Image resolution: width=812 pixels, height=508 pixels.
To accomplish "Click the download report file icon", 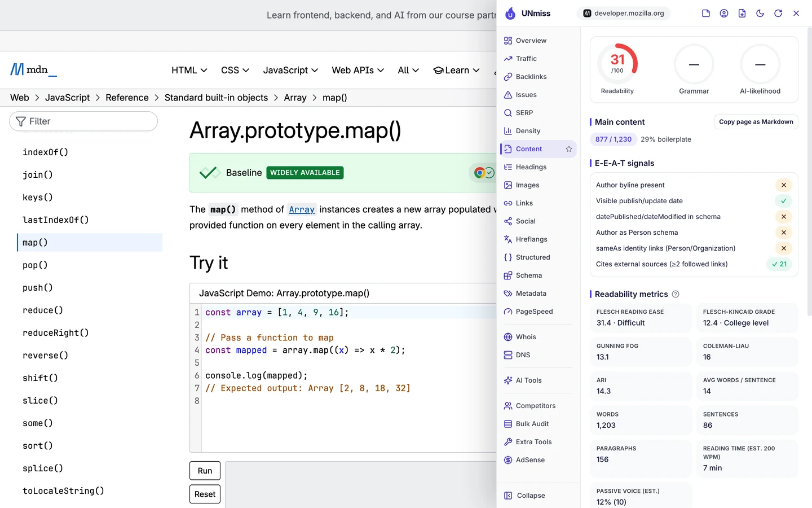I will point(742,14).
